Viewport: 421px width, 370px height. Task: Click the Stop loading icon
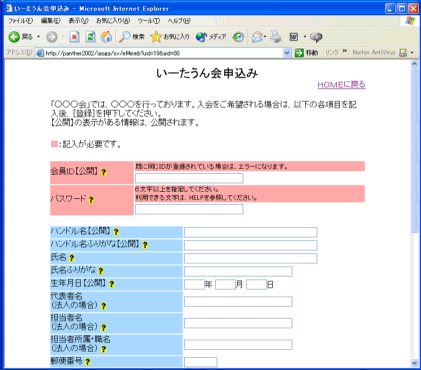tap(74, 37)
